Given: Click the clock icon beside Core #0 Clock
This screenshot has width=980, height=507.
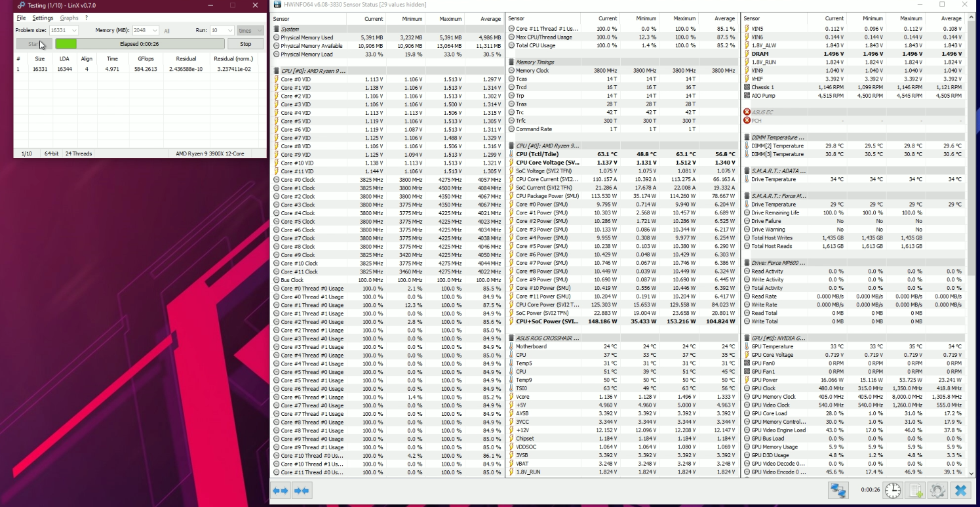Looking at the screenshot, I should (x=276, y=180).
